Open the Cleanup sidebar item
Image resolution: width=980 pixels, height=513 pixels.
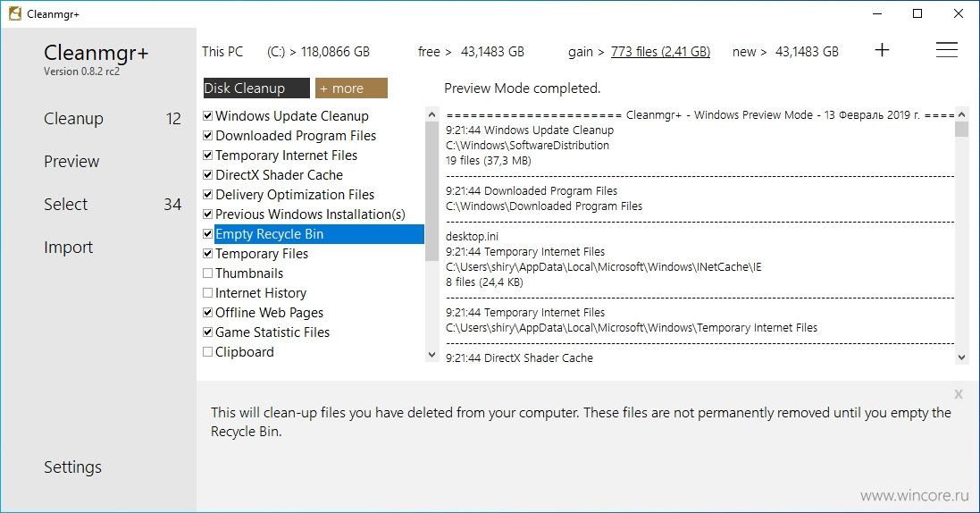74,118
